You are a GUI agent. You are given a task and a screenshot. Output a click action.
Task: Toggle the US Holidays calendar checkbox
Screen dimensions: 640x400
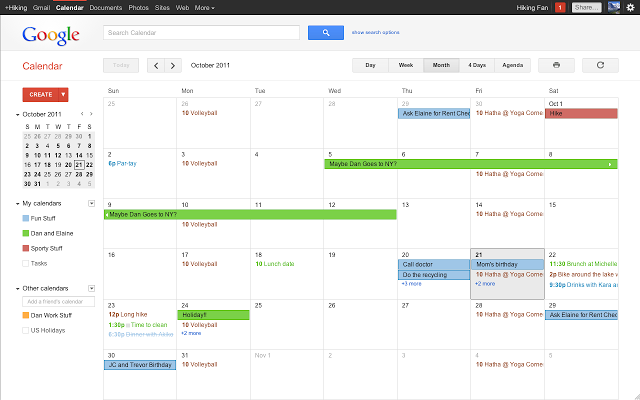(x=26, y=329)
